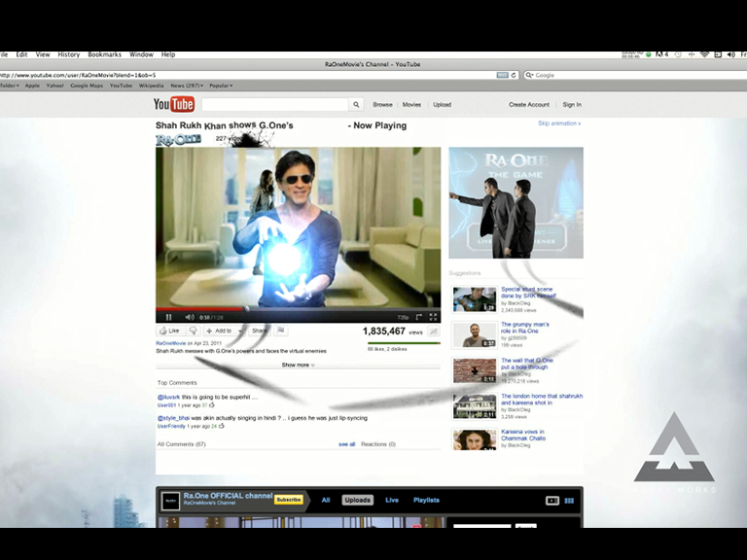The image size is (747, 560).
Task: Open Reactions (0) tab
Action: (378, 444)
